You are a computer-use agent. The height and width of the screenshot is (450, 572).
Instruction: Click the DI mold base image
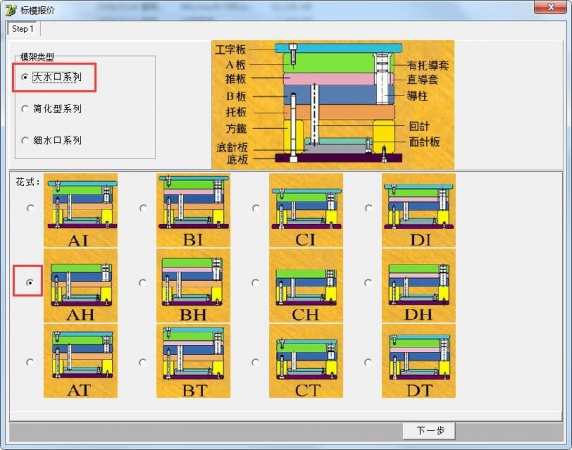point(419,210)
